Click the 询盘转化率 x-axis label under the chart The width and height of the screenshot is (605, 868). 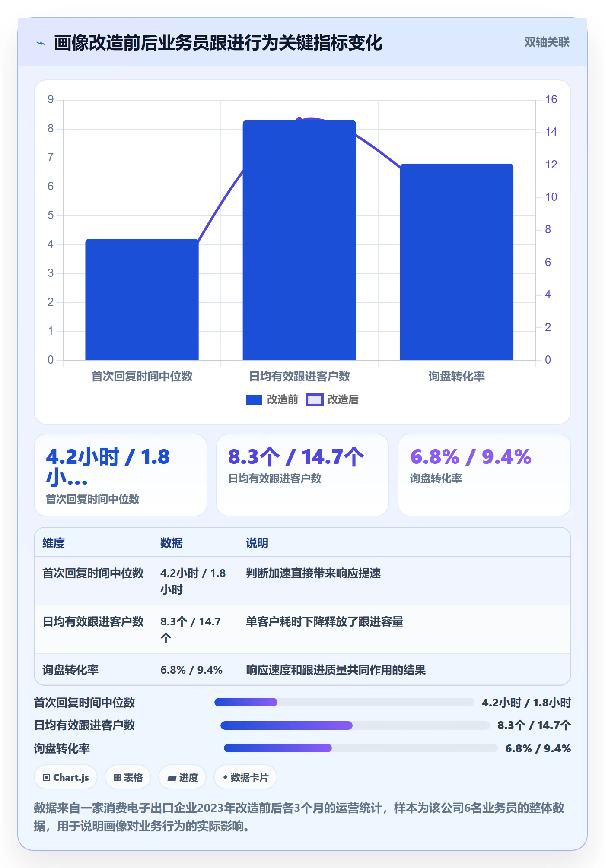click(x=456, y=376)
